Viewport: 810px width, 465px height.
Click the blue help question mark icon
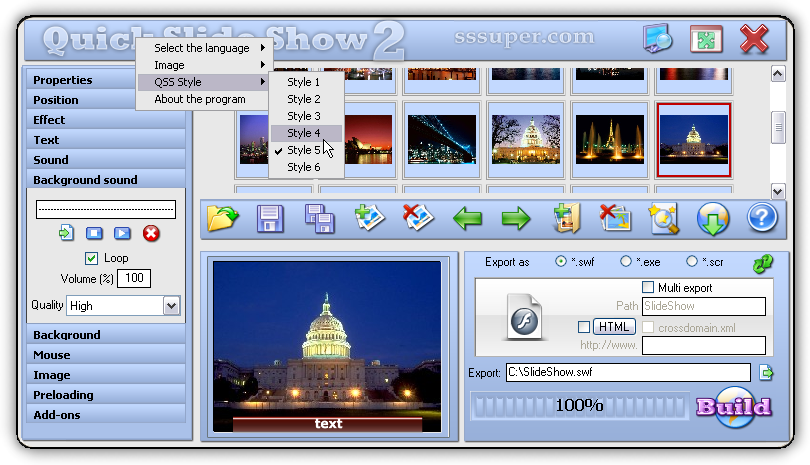[762, 217]
